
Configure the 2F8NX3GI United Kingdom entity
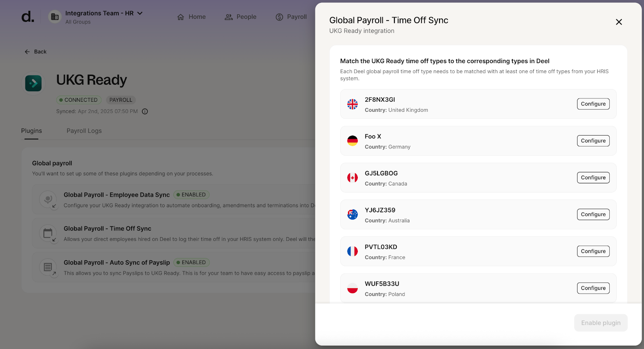click(593, 104)
